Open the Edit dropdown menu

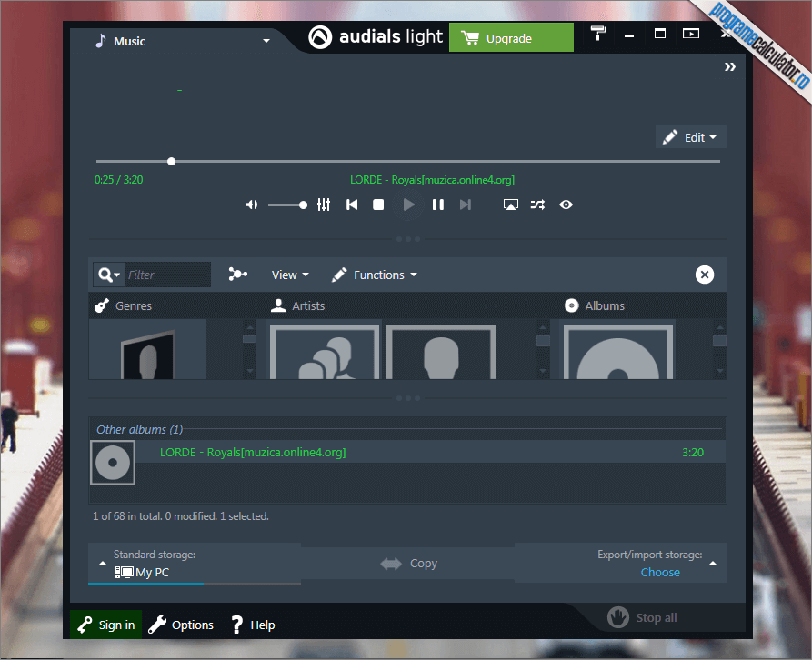691,137
